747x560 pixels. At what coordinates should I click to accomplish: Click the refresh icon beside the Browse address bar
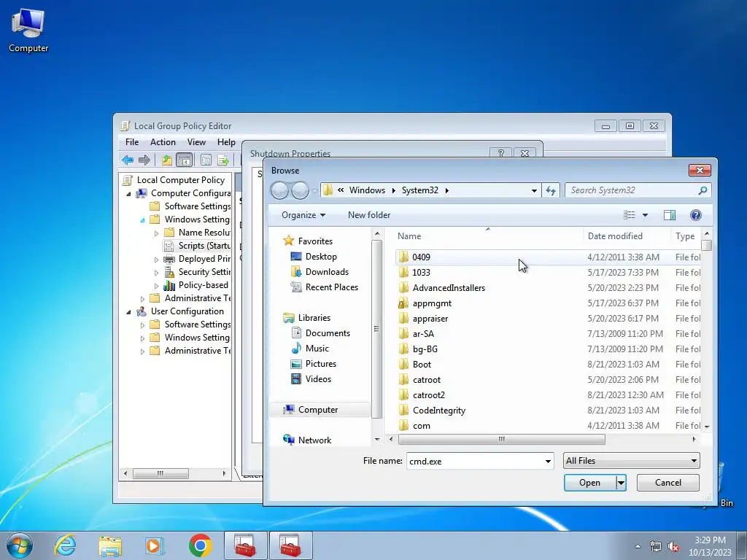[x=551, y=190]
